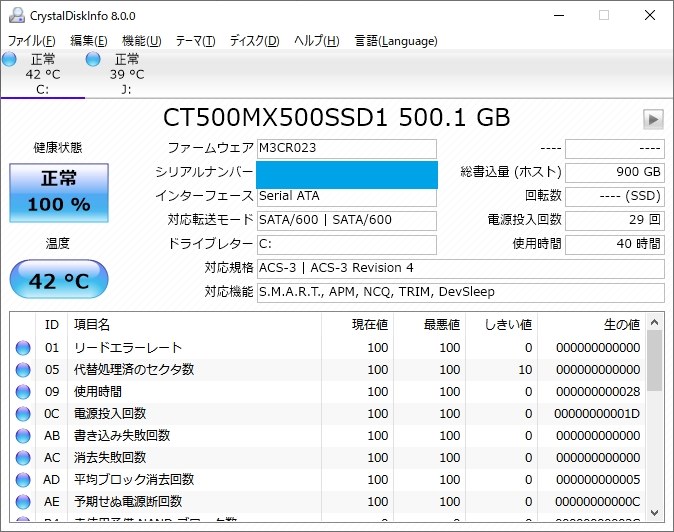
Task: Click the 対応機能 field with S.M.A.R.T., APM
Action: click(461, 293)
